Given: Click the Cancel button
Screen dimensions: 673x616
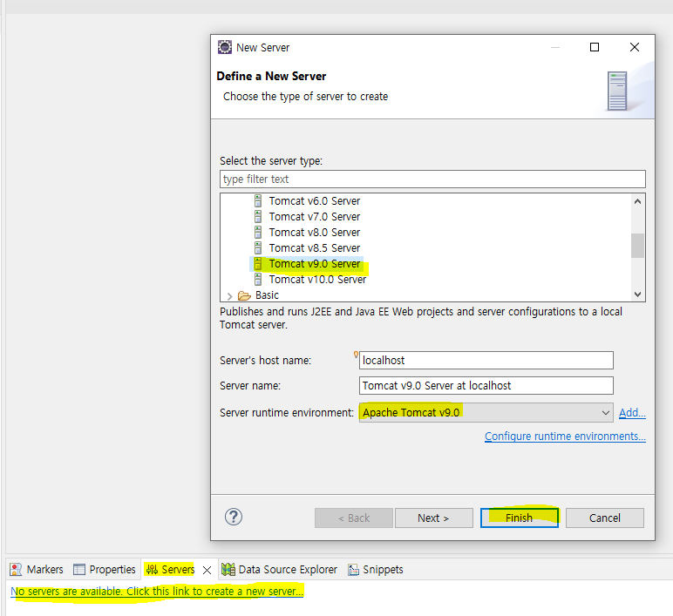Looking at the screenshot, I should click(x=604, y=518).
